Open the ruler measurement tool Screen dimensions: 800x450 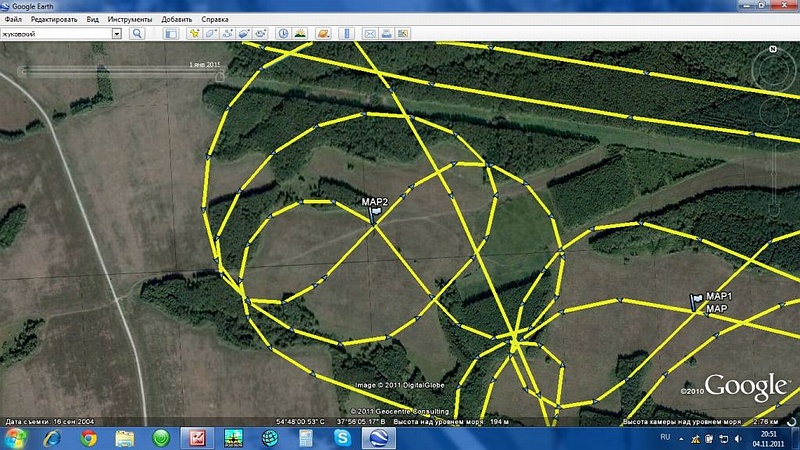[x=346, y=33]
